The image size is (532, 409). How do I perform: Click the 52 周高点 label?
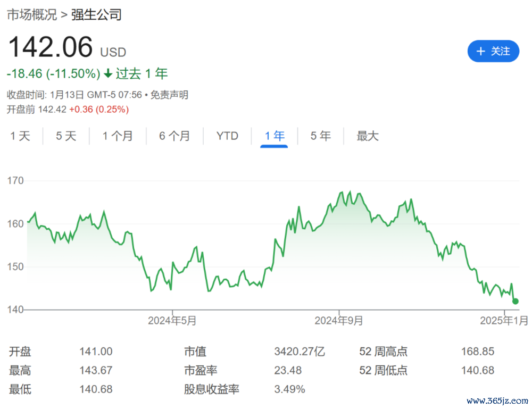(384, 352)
